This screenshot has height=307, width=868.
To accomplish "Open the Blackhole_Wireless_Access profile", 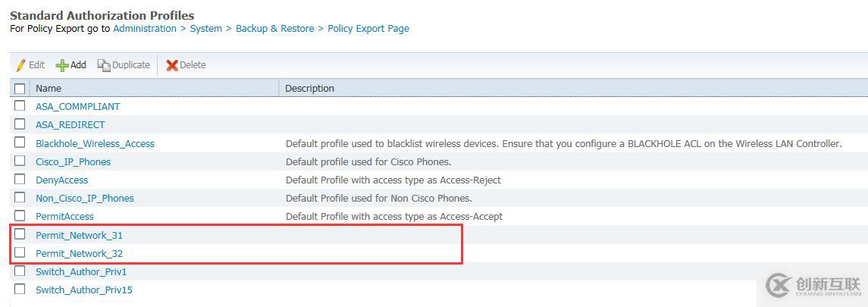I will point(95,143).
